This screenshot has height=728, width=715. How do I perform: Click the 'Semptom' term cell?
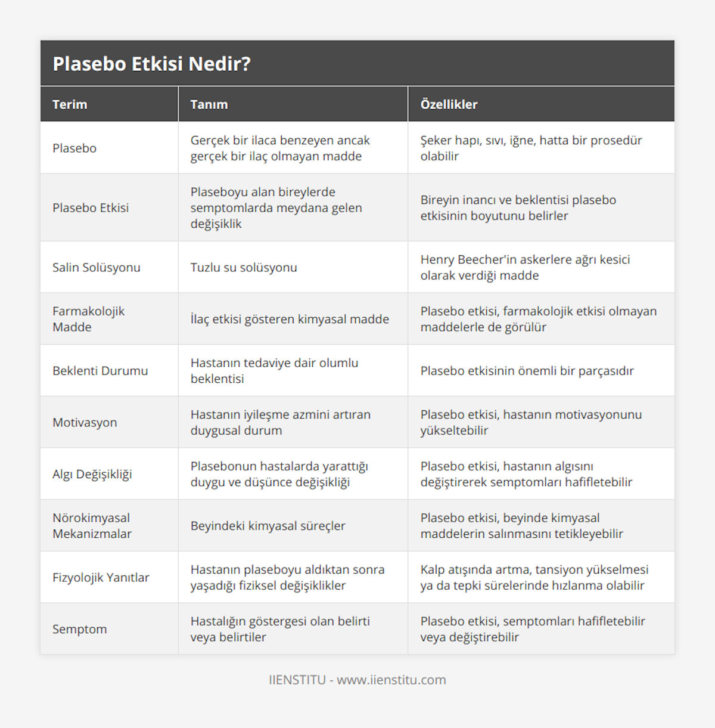80,629
